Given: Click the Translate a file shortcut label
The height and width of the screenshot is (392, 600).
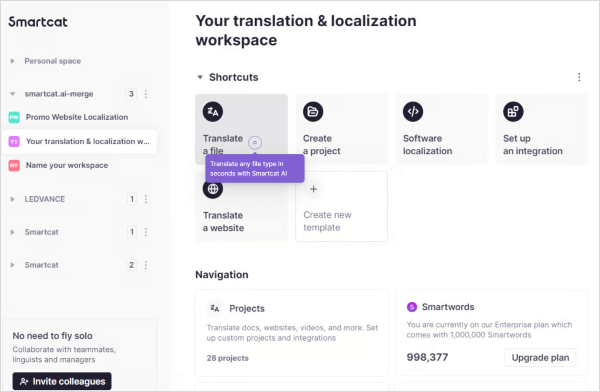Looking at the screenshot, I should [x=223, y=144].
